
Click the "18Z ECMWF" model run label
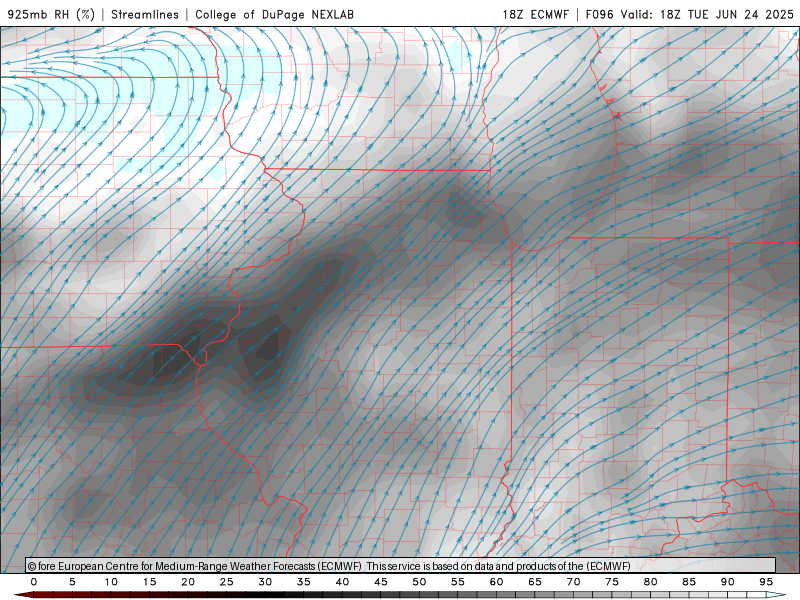click(535, 14)
